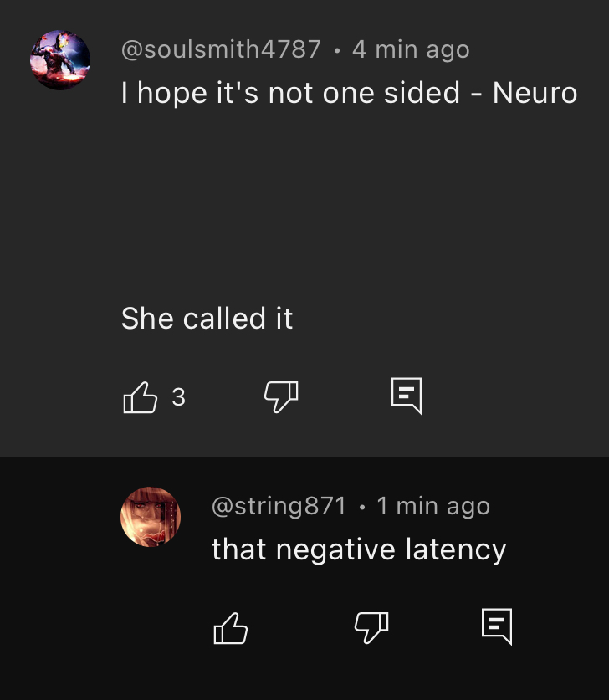Open the soulsmith4787 profile avatar
Screen dimensions: 609x700
tap(60, 60)
